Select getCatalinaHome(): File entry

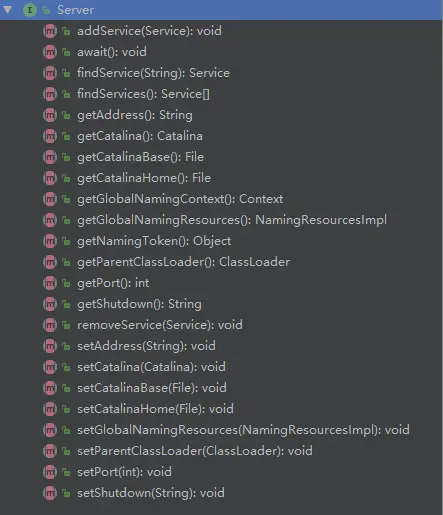[x=144, y=178]
